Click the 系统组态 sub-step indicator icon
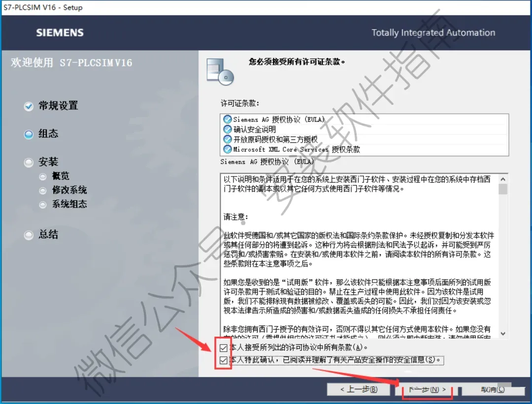The width and height of the screenshot is (532, 404). (43, 205)
